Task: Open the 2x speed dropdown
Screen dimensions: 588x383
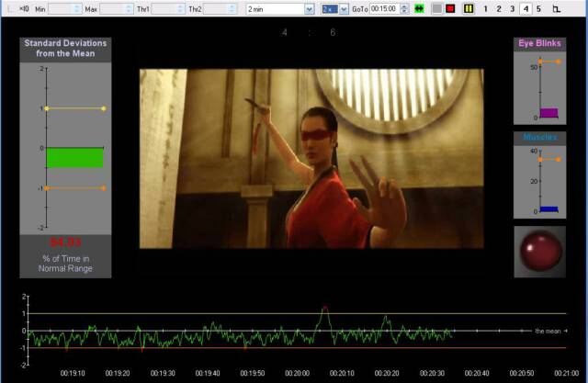Action: coord(344,9)
